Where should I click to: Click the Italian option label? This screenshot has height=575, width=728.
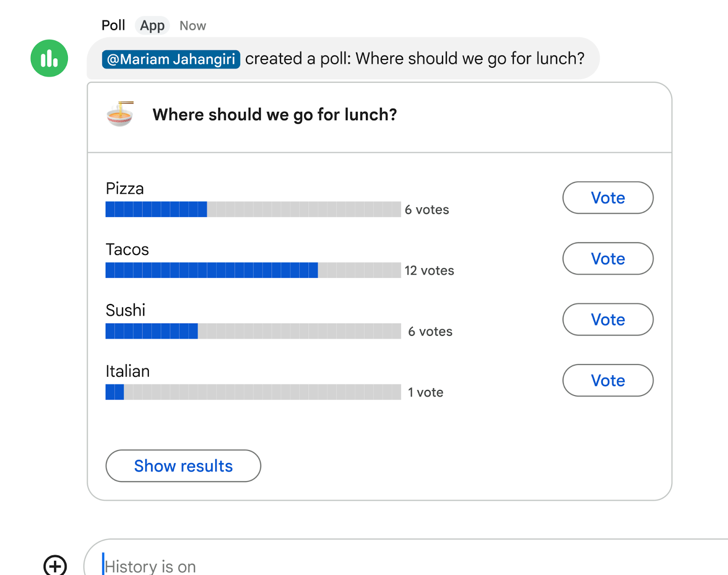[x=127, y=371]
